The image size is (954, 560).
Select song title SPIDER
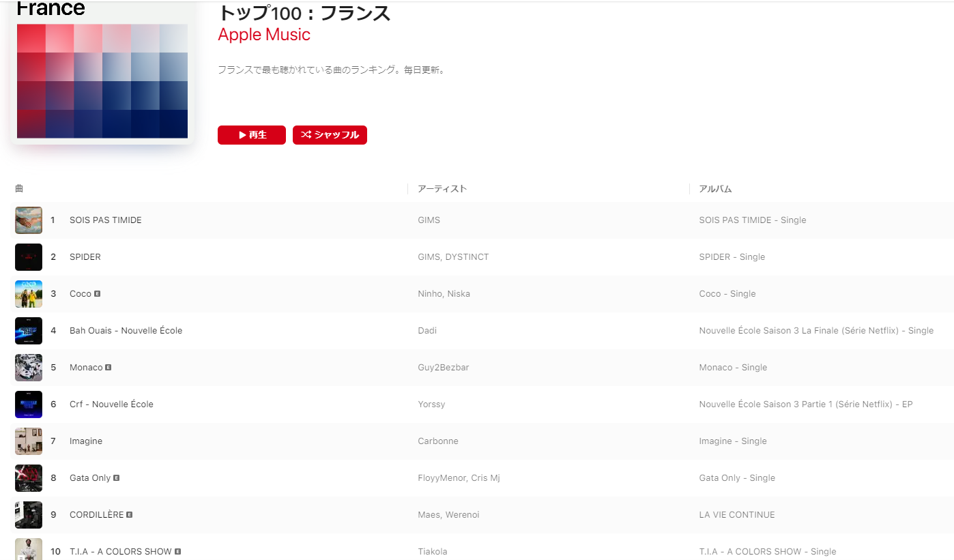point(85,257)
